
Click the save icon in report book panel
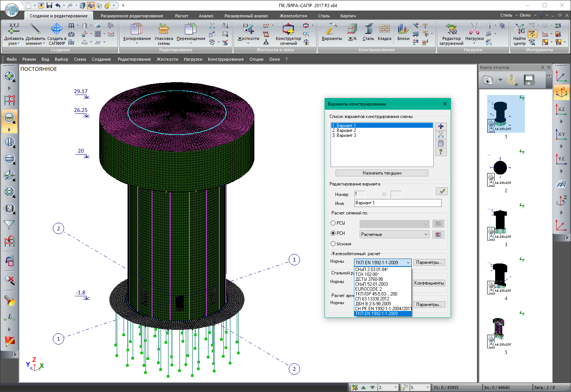pyautogui.click(x=529, y=80)
